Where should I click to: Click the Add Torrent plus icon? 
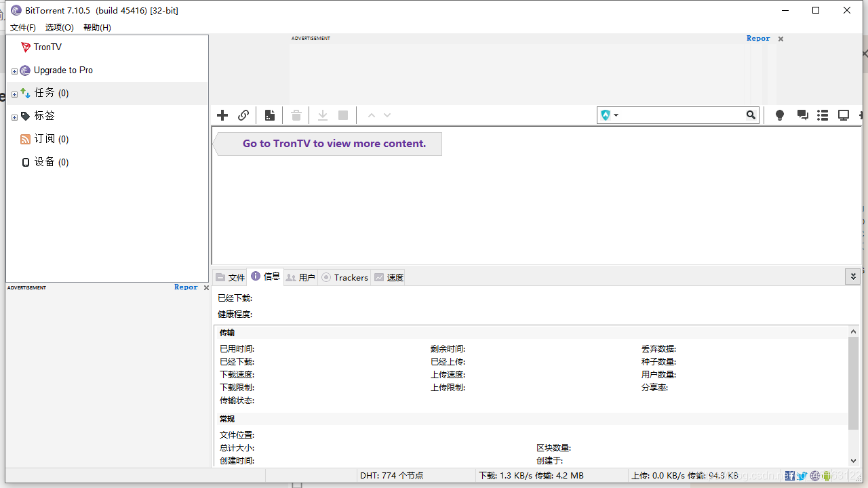coord(222,115)
